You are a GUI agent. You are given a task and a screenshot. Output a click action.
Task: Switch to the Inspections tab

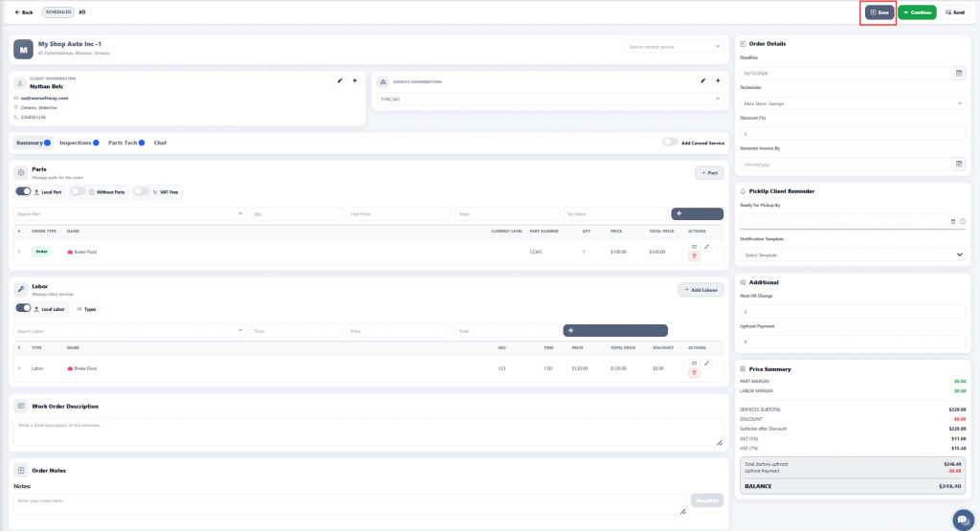click(76, 143)
